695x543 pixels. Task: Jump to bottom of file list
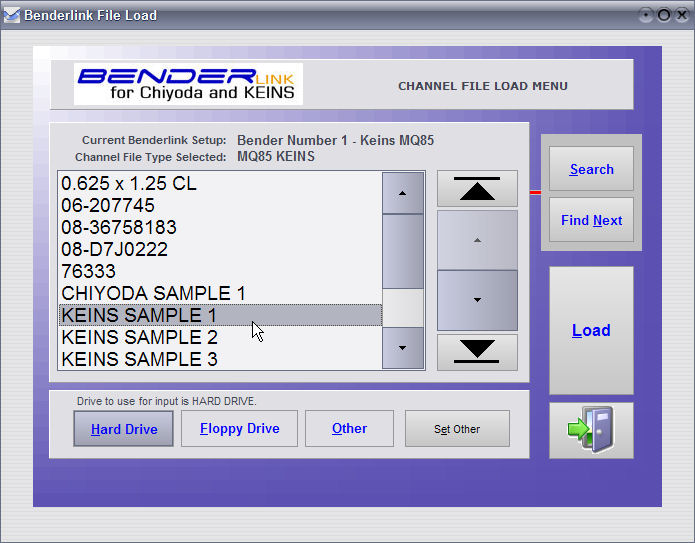477,351
